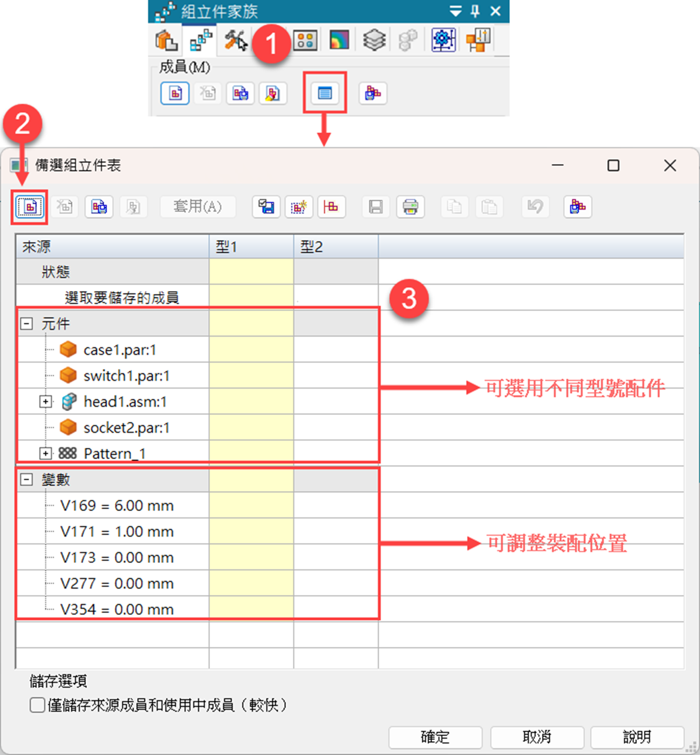Open the tab icon with four colored circles
The height and width of the screenshot is (755, 700).
click(x=305, y=40)
